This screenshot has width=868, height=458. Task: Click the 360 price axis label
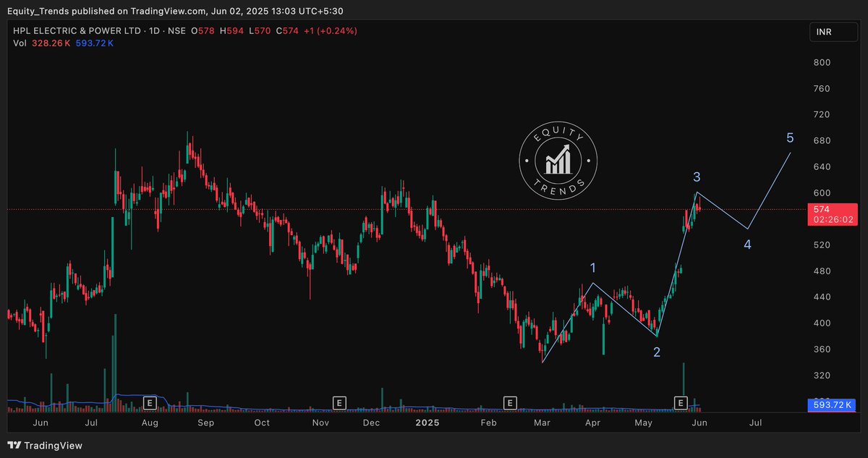click(823, 349)
